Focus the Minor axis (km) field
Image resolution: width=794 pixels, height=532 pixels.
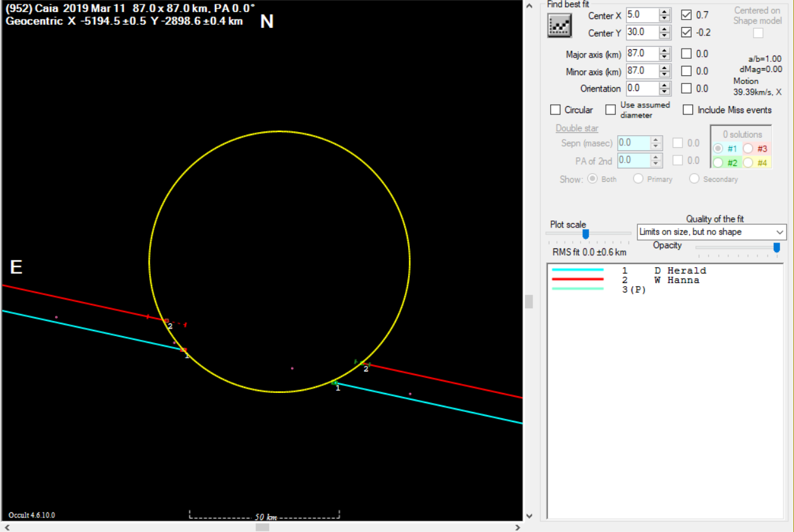pos(642,71)
